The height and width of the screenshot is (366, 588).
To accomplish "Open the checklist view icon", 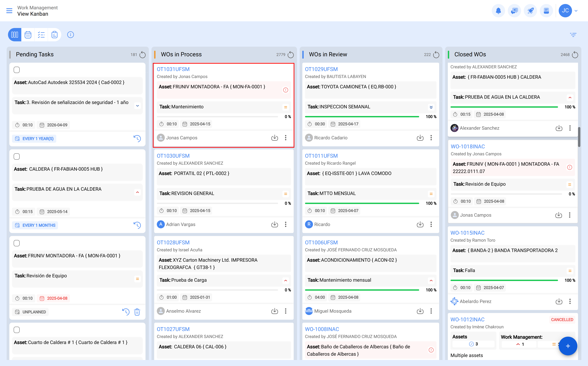I will click(41, 35).
